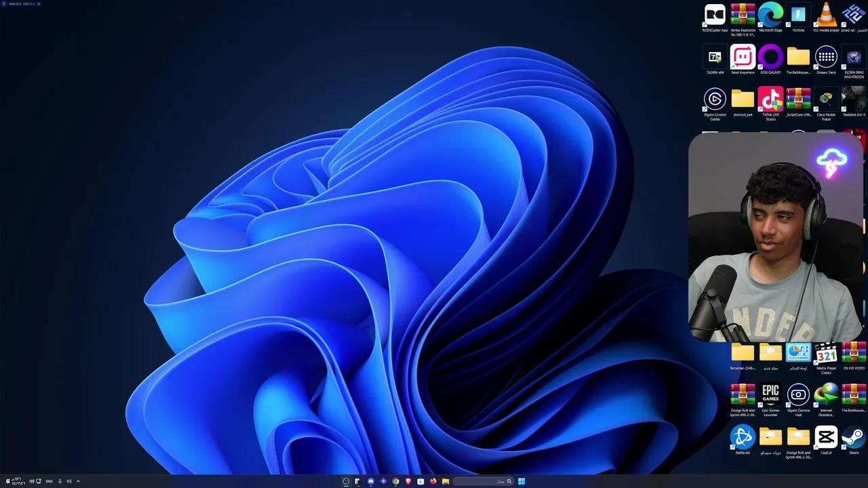Open the Berserker-2346 folder

pos(743,357)
